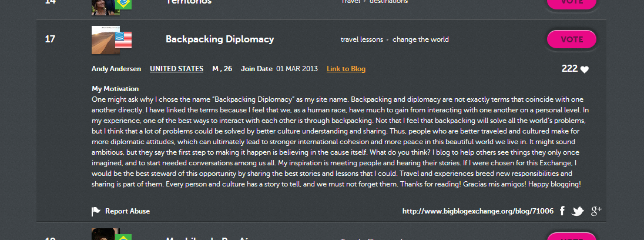
Task: Click the rank number 17
Action: [x=50, y=39]
